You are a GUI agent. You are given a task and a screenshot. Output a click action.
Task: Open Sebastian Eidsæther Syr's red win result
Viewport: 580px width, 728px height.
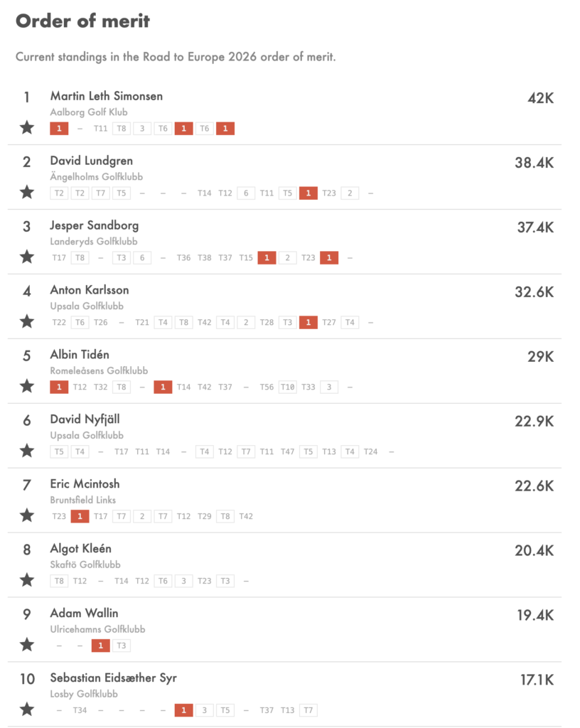click(184, 710)
